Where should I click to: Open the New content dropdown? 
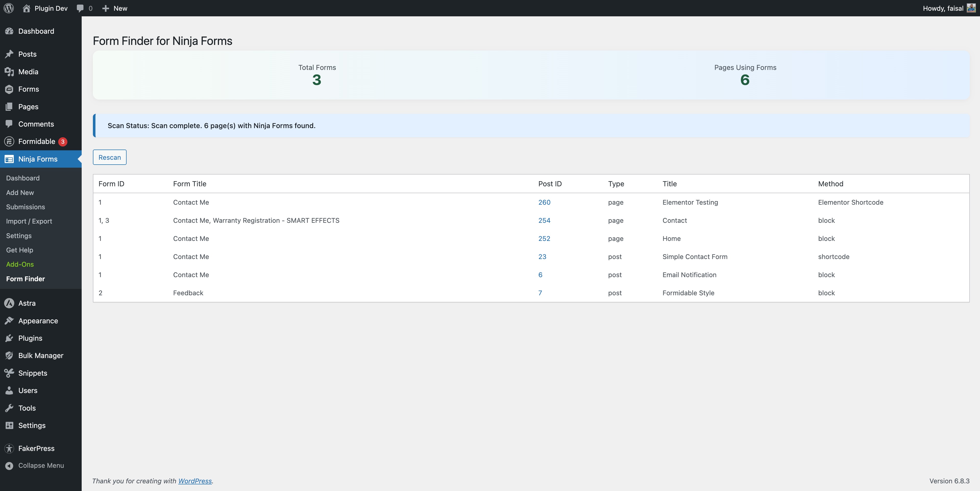coord(115,8)
